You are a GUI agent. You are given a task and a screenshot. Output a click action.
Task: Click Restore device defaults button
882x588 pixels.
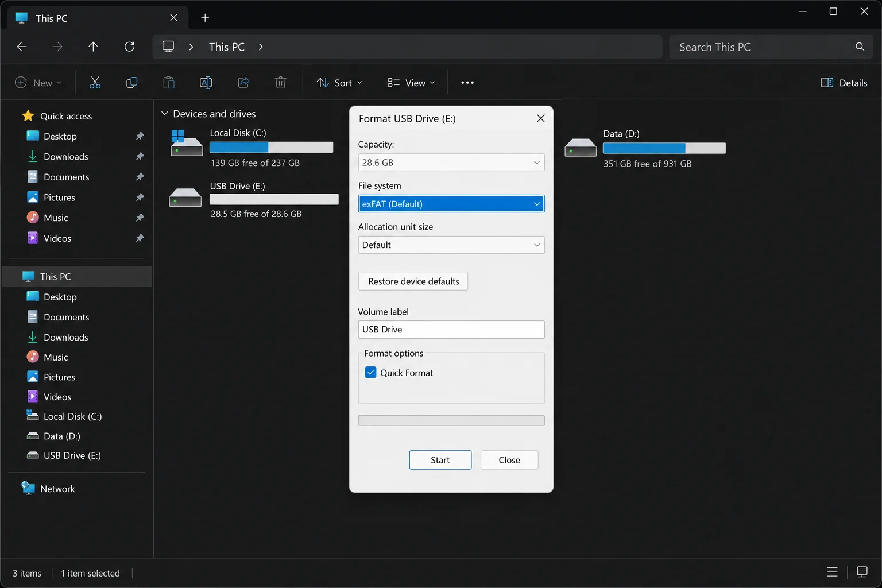click(413, 281)
